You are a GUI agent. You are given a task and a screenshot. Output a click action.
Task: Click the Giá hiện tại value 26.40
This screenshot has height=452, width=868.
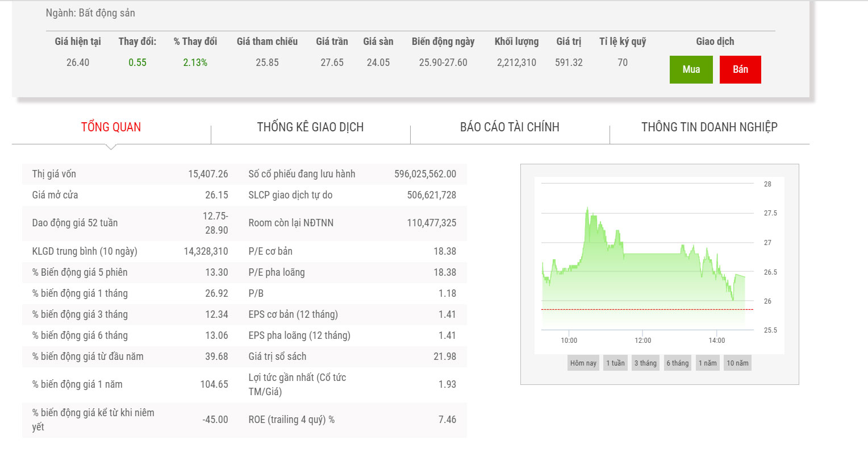[x=78, y=63]
